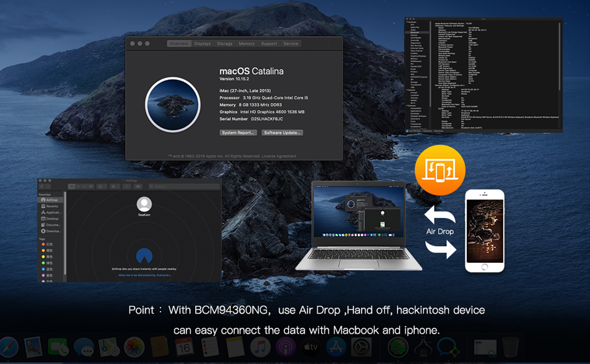590x364 pixels.
Task: Launch Reminders from the Dock
Action: [x=210, y=347]
